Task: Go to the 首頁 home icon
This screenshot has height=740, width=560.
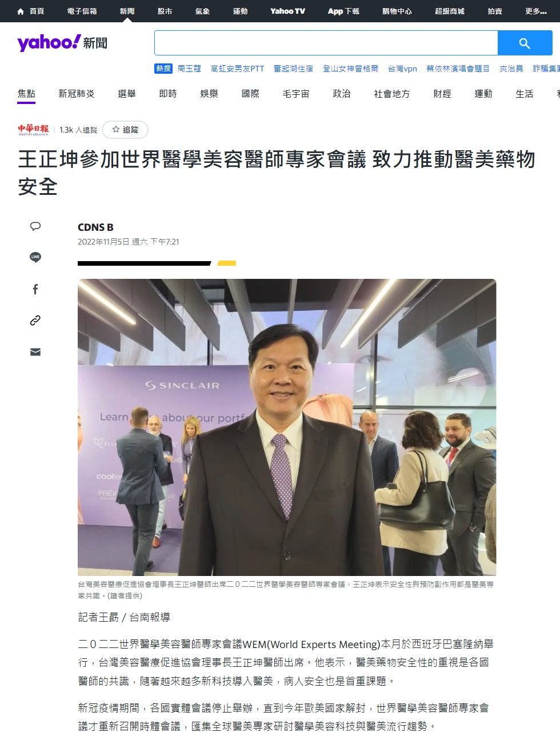Action: pos(31,11)
